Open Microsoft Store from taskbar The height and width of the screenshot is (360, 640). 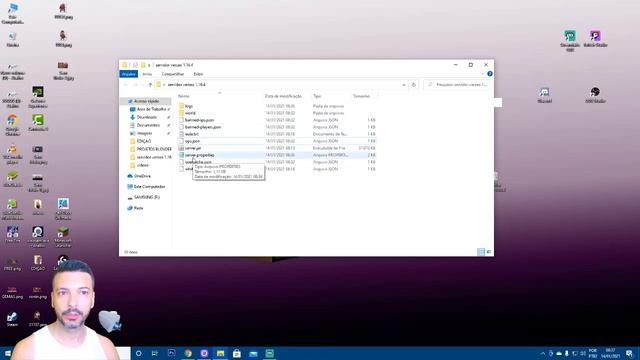(x=237, y=353)
